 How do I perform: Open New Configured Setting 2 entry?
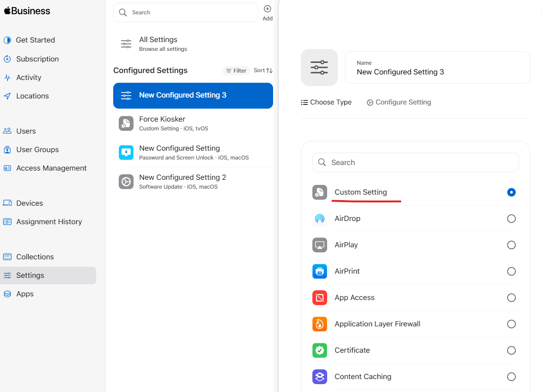coord(193,182)
